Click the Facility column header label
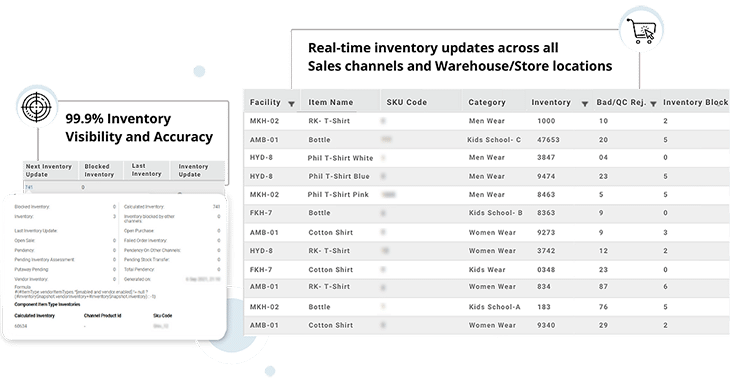The width and height of the screenshot is (730, 380). point(265,102)
